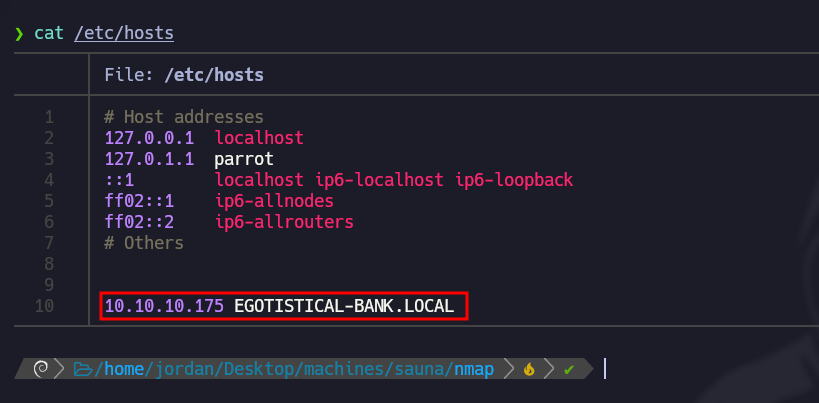This screenshot has width=819, height=403.
Task: Click the "cat" command text
Action: point(49,33)
